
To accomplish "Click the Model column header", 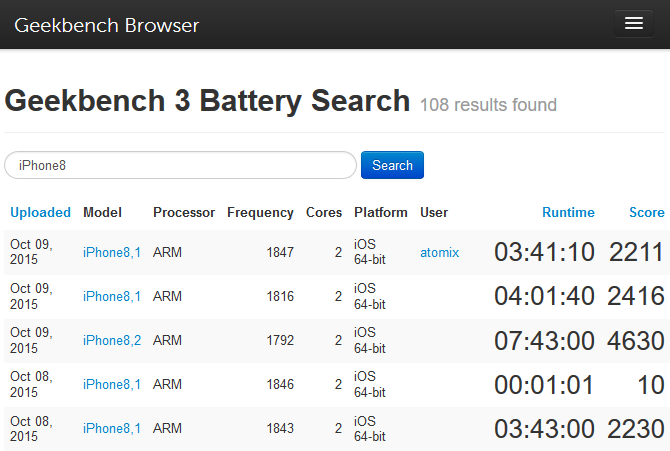I will coord(103,212).
